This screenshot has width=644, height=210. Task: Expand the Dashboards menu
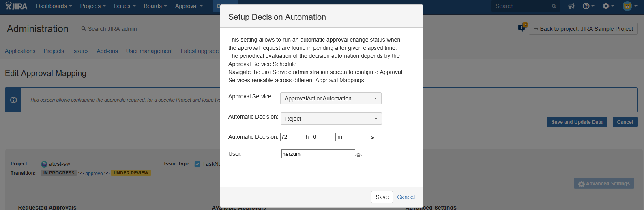pos(54,6)
